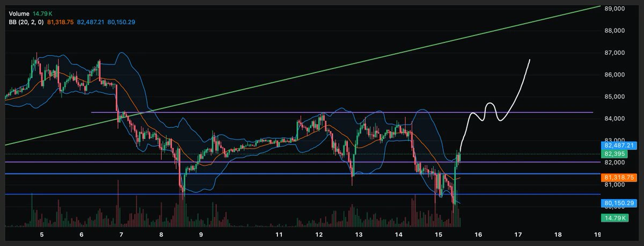644x246 pixels.
Task: Click date label 6 on time axis
Action: coord(81,235)
